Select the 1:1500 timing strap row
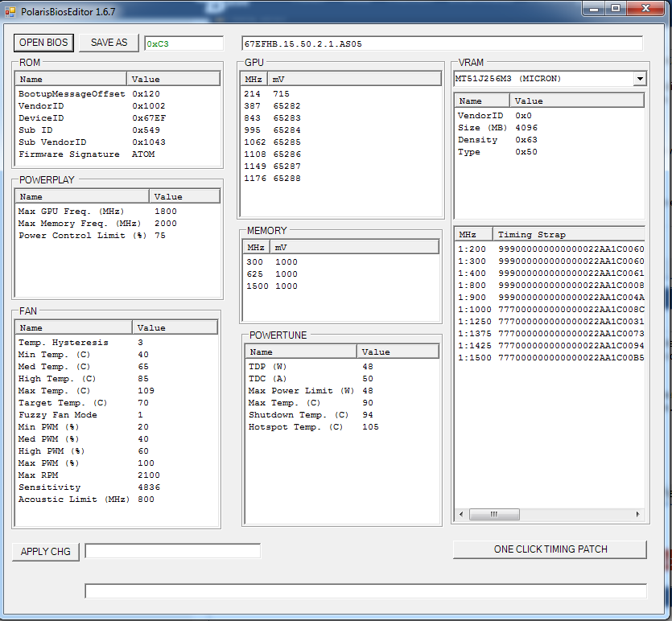This screenshot has width=672, height=621. click(x=550, y=358)
